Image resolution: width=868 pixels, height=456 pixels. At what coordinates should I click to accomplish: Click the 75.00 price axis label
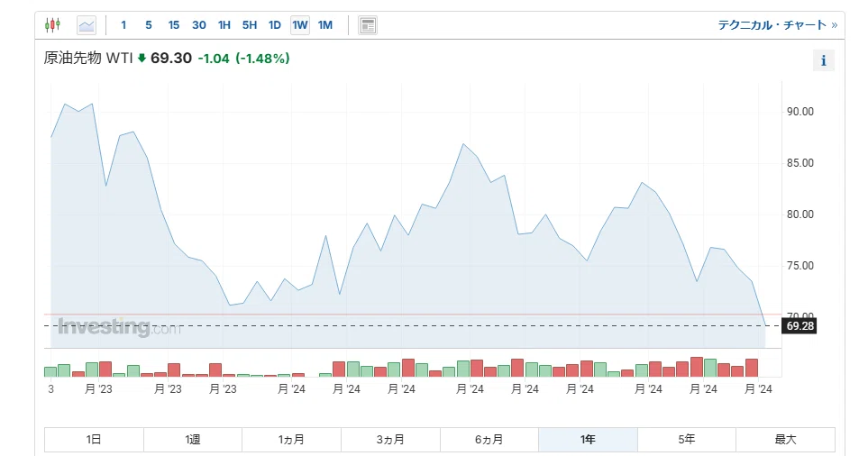pos(800,266)
